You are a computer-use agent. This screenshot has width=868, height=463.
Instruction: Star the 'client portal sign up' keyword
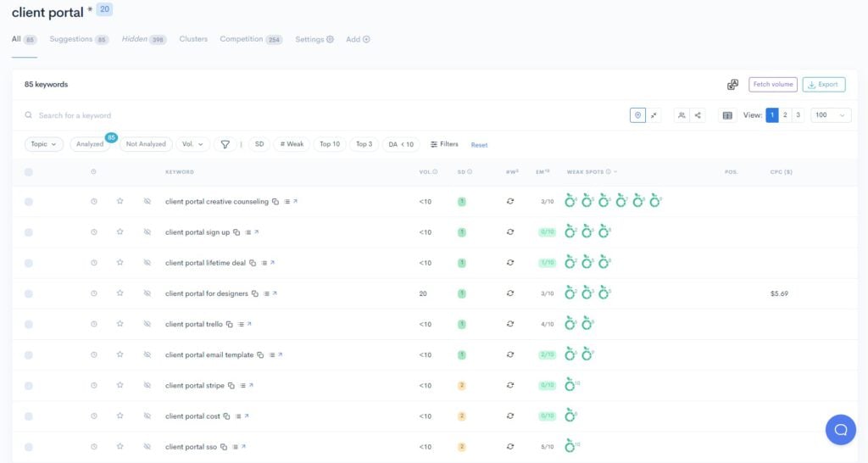point(120,232)
